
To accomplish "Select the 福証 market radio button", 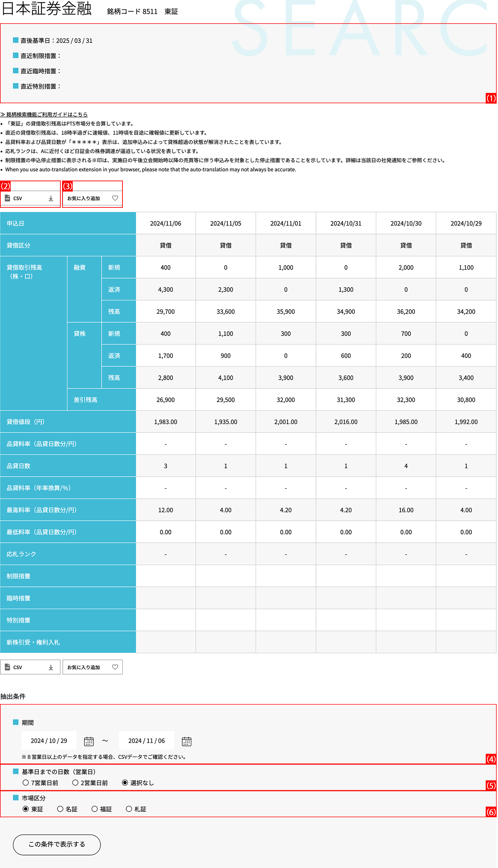I will pos(95,809).
